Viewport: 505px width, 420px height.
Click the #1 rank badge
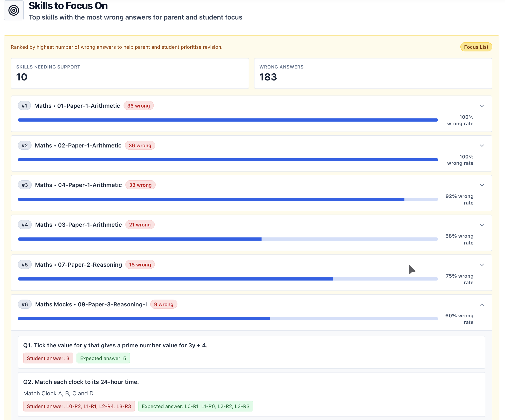pos(24,106)
